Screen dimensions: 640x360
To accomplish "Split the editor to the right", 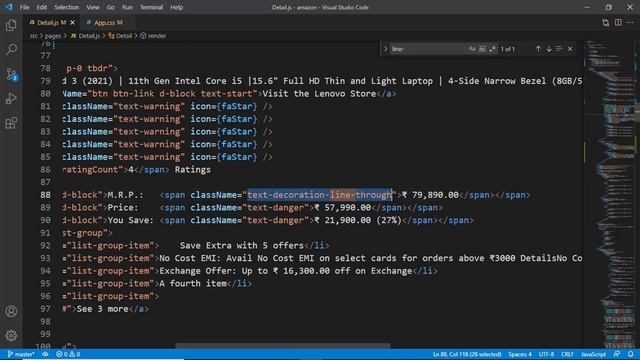I will click(x=618, y=23).
